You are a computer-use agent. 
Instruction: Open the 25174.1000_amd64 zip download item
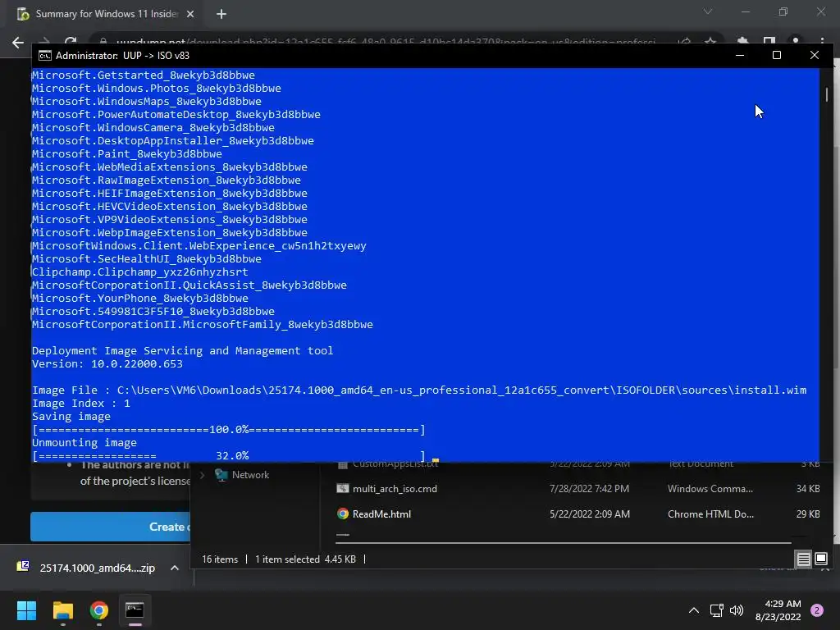pos(97,568)
